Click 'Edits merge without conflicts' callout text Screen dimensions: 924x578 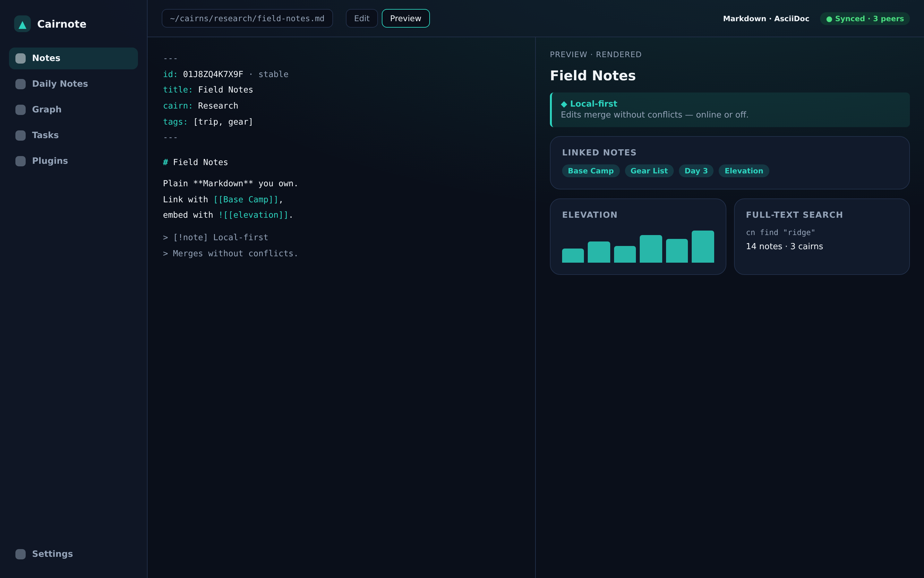click(x=654, y=115)
